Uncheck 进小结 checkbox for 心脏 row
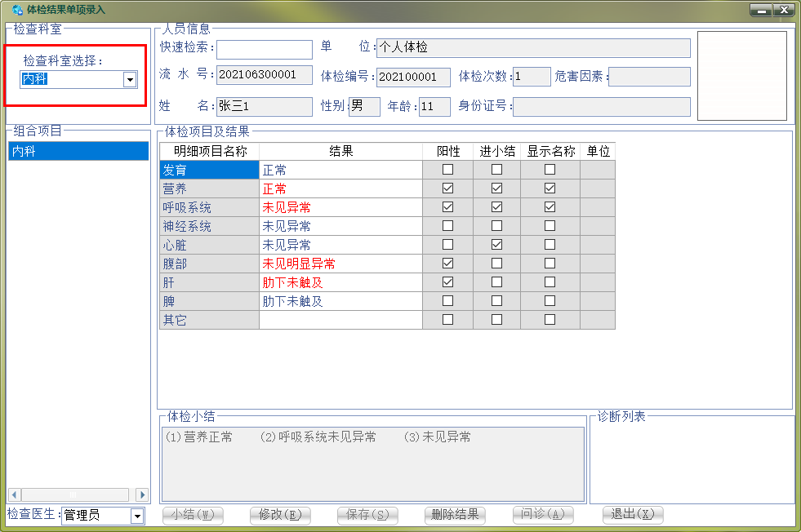Image resolution: width=801 pixels, height=532 pixels. [x=496, y=245]
